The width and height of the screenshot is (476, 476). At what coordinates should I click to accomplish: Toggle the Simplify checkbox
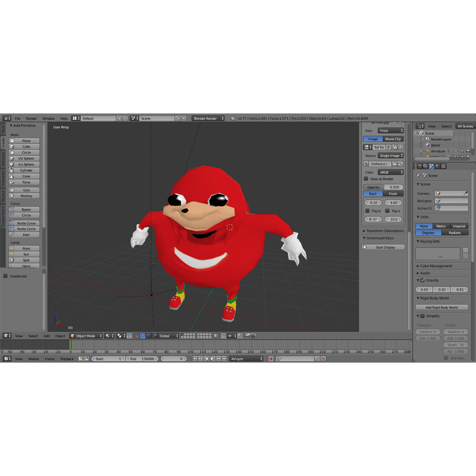coord(422,316)
